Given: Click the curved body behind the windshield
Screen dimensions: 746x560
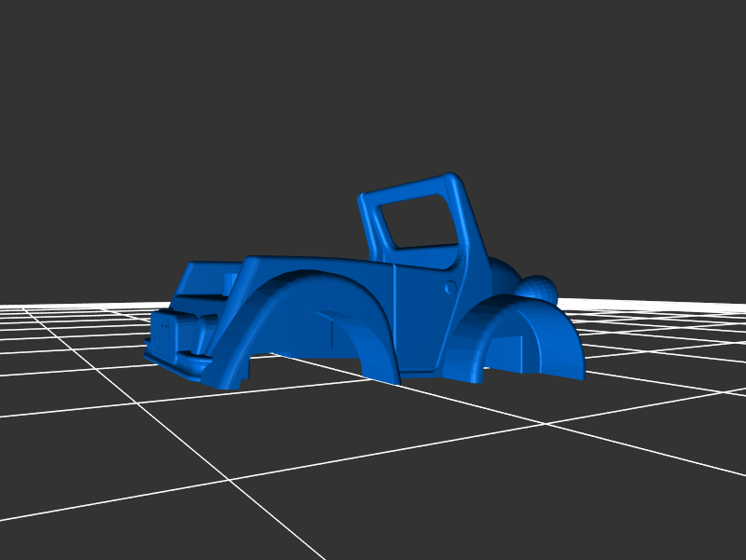Looking at the screenshot, I should (501, 275).
